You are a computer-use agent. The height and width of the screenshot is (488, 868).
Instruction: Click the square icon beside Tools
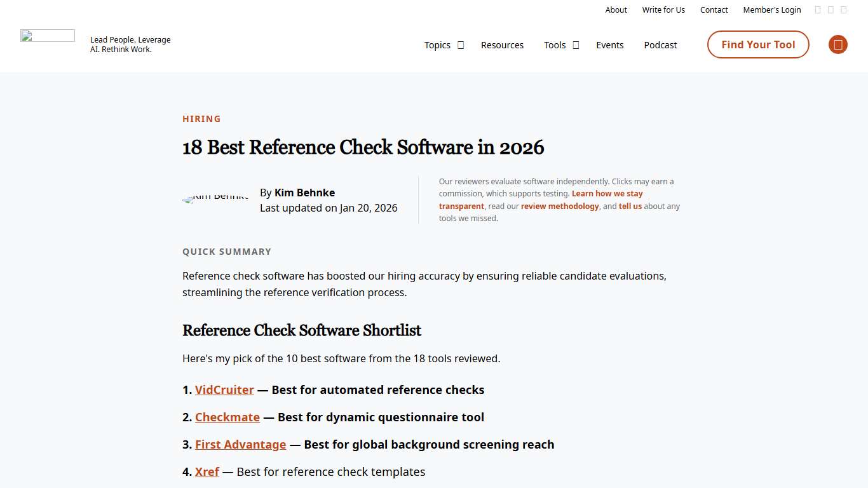tap(576, 45)
